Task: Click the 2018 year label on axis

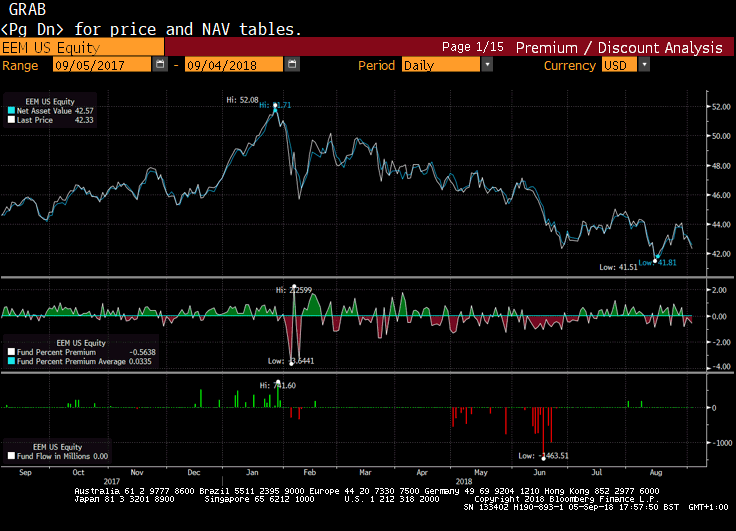Action: pyautogui.click(x=464, y=481)
